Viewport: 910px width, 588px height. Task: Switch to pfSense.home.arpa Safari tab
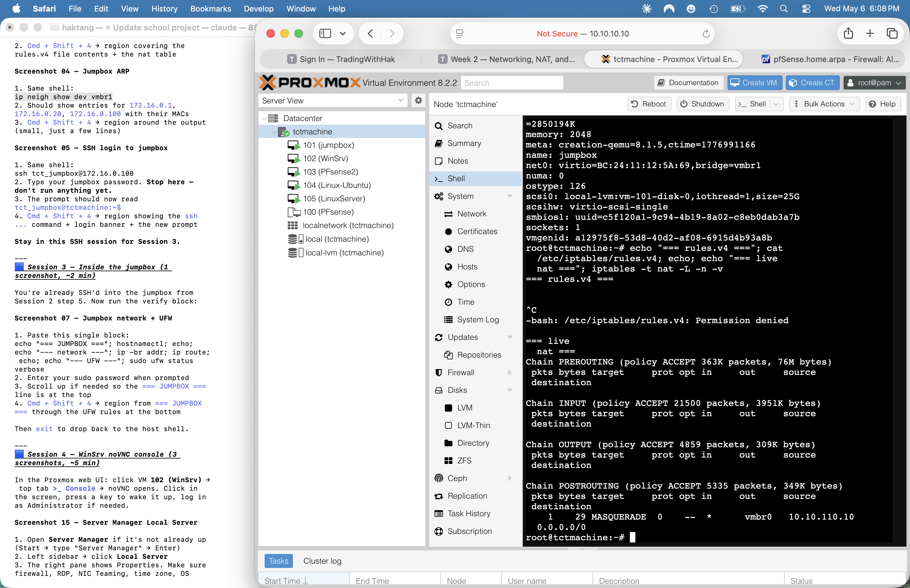[x=831, y=59]
